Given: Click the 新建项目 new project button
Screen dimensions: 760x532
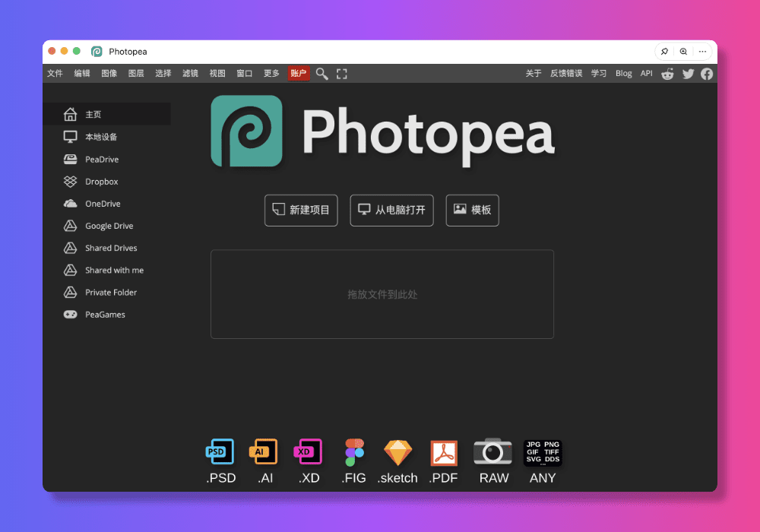Looking at the screenshot, I should (x=301, y=211).
